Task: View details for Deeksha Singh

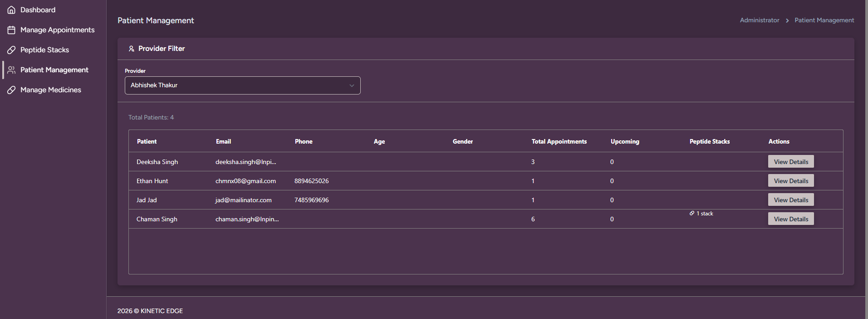Action: tap(791, 162)
